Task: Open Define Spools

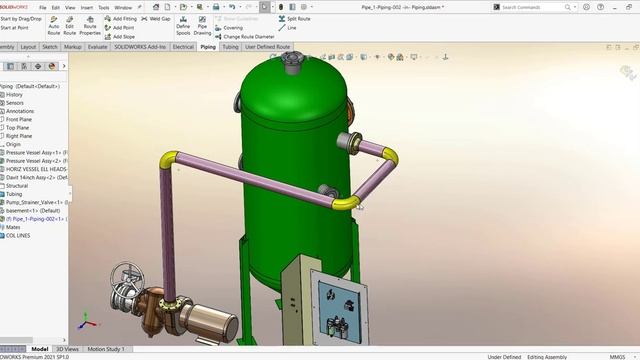Action: [x=183, y=25]
